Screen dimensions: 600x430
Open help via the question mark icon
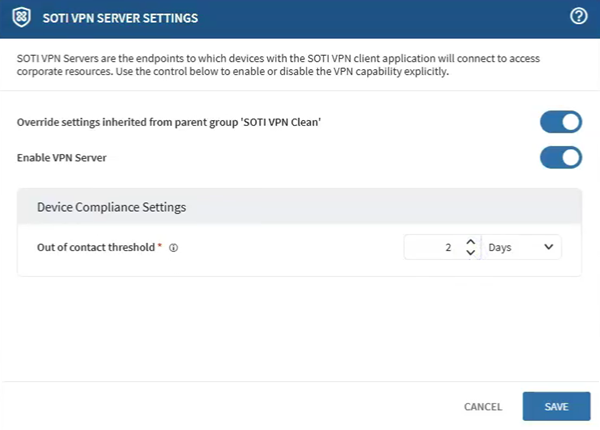pos(577,16)
